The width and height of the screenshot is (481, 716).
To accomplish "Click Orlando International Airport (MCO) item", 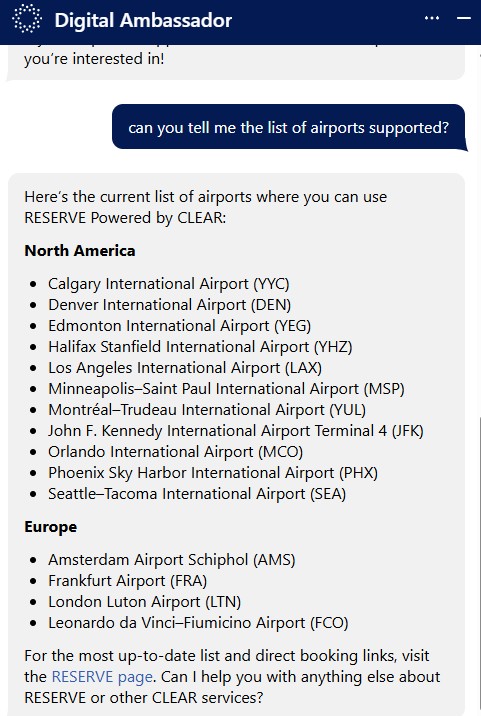I will [x=175, y=452].
